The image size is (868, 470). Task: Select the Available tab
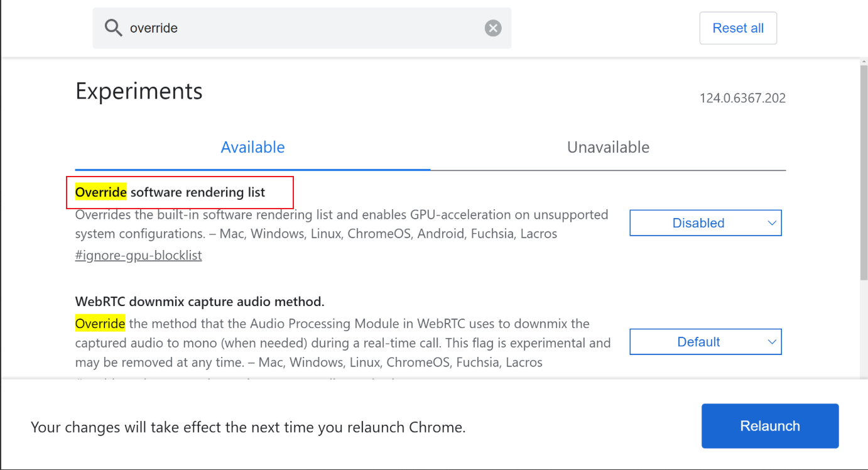[x=252, y=147]
